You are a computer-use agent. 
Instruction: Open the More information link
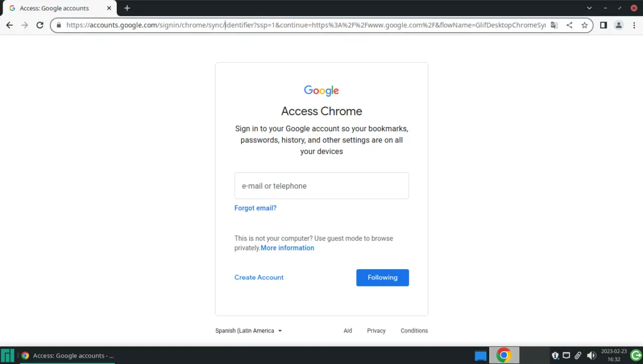pyautogui.click(x=287, y=248)
